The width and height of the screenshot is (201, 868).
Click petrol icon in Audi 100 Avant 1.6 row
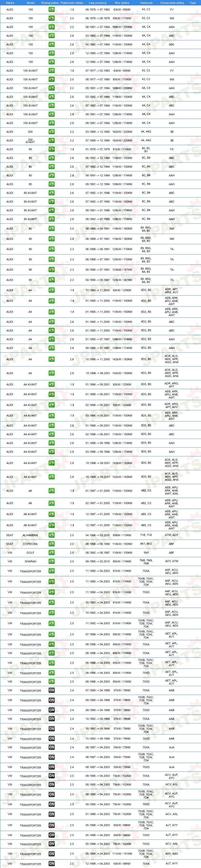52,71
